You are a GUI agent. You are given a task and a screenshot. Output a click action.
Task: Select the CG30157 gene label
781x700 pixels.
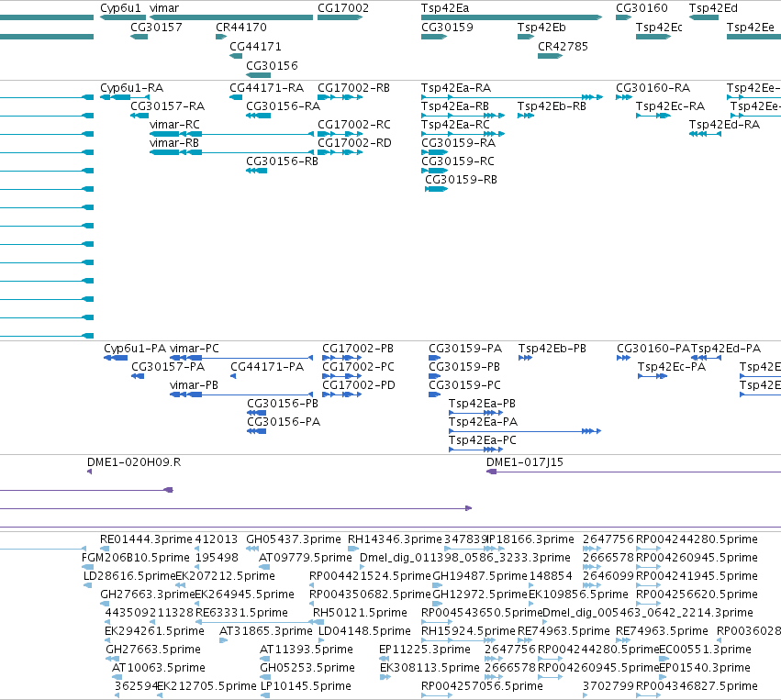pos(156,28)
